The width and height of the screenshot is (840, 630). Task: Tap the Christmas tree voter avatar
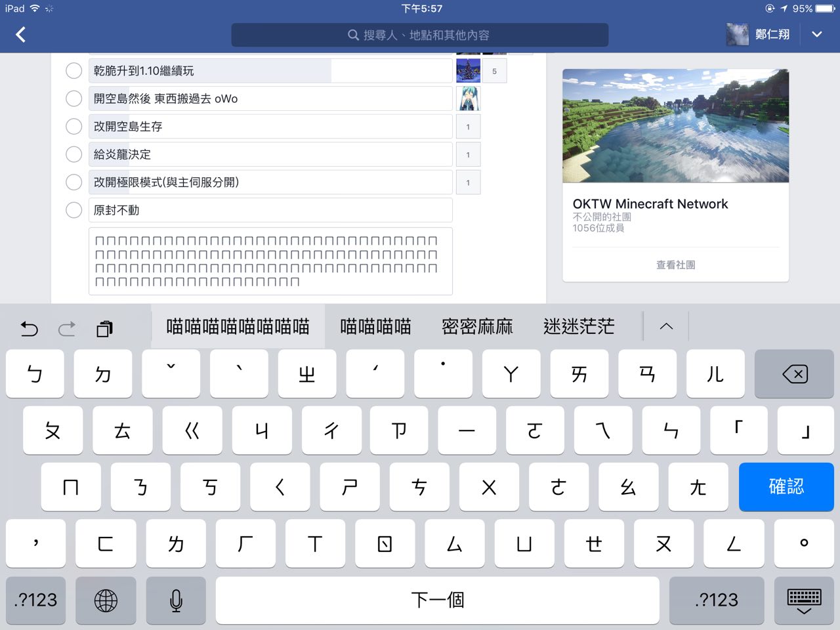pos(468,71)
